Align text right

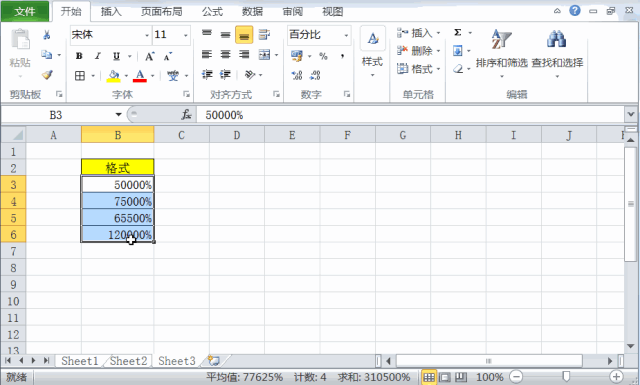click(x=244, y=54)
